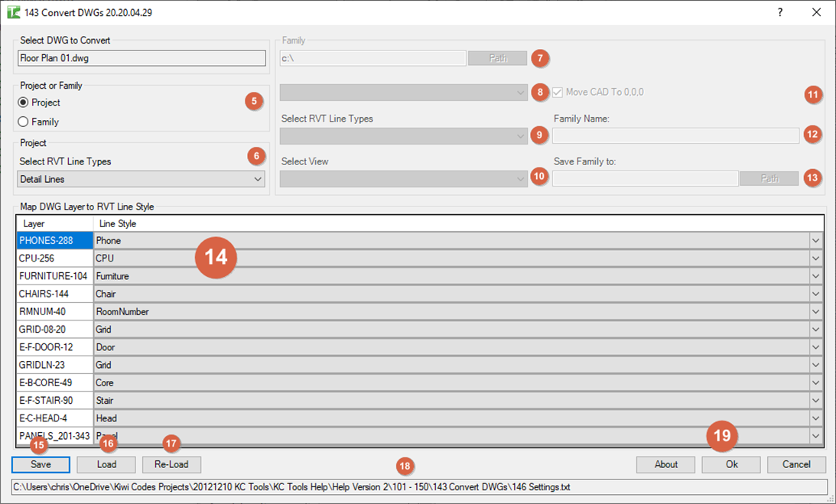Select the Project radio button
The image size is (836, 504).
pos(24,102)
